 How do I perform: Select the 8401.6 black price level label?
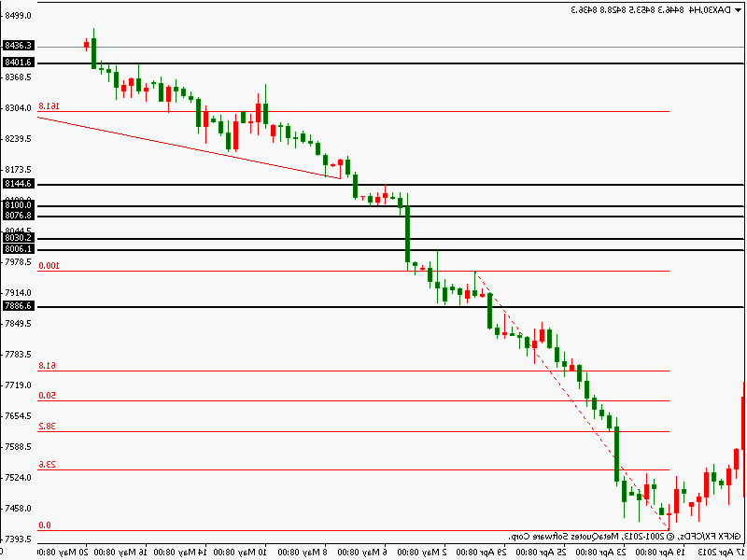[x=18, y=63]
